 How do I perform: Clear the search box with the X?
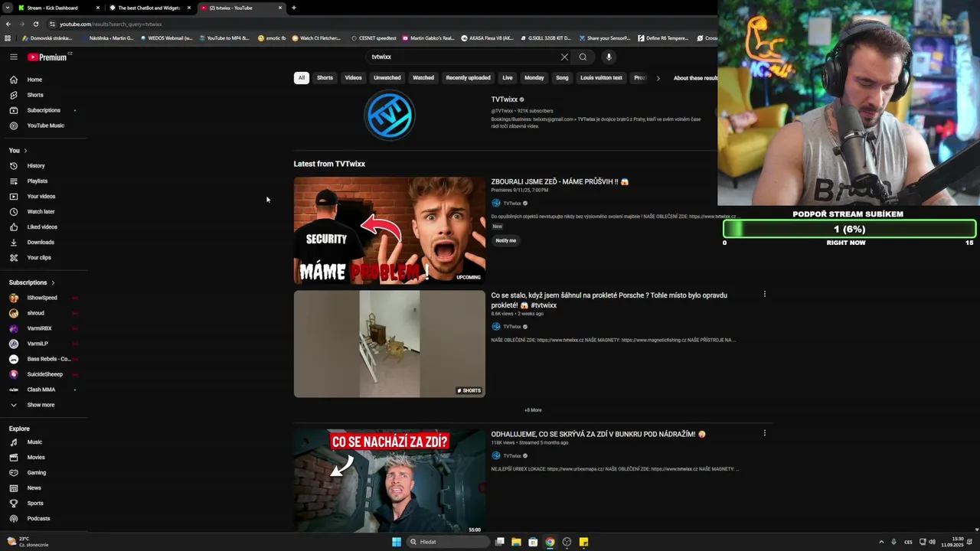coord(564,57)
